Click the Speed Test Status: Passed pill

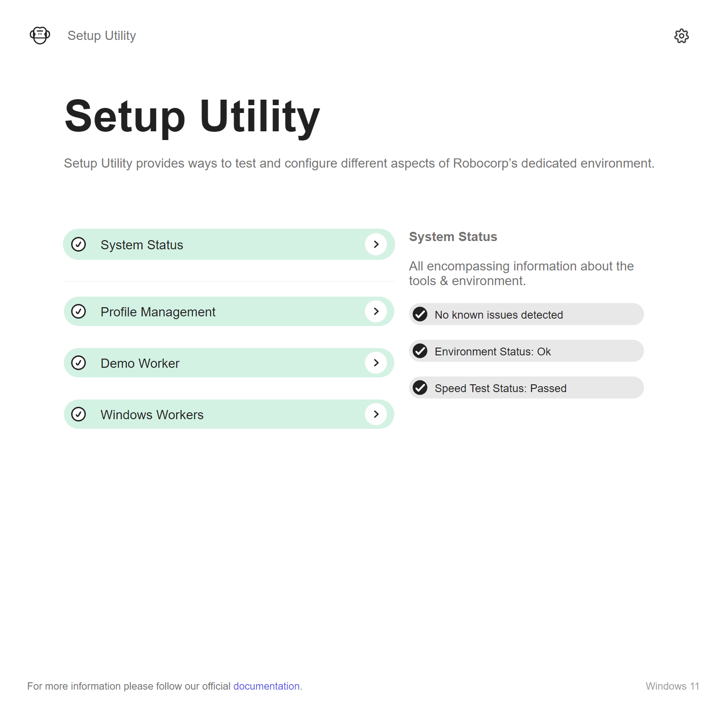click(526, 388)
